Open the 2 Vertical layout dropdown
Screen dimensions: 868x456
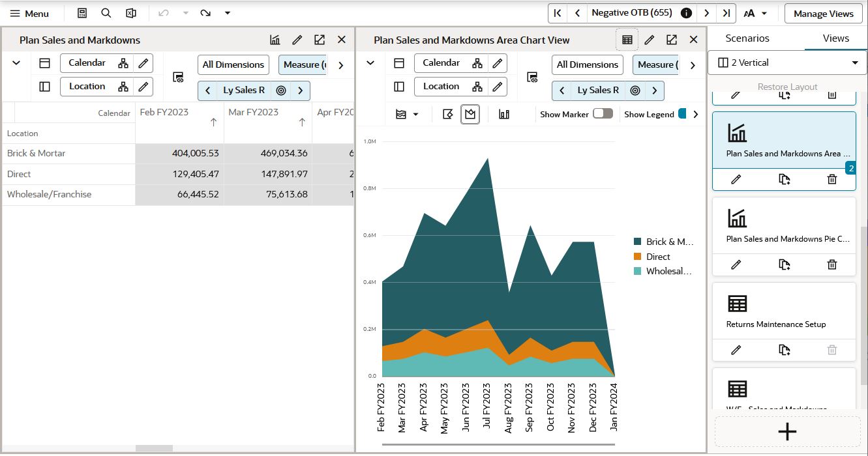click(787, 63)
